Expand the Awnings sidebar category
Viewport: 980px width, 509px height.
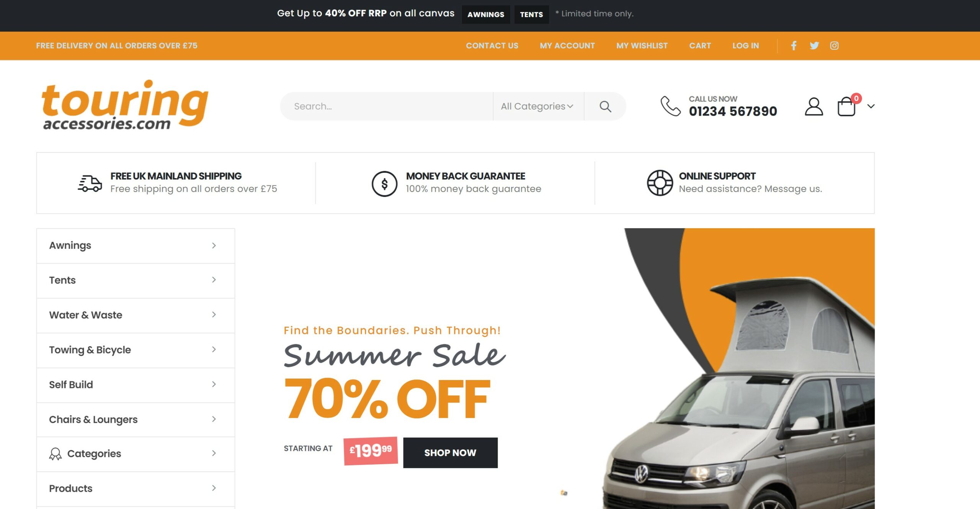(x=136, y=245)
